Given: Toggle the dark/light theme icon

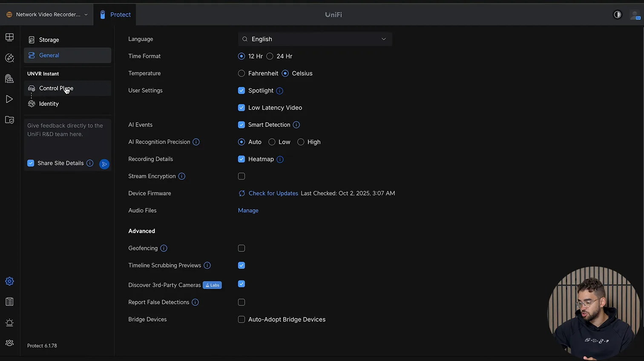Looking at the screenshot, I should (617, 14).
